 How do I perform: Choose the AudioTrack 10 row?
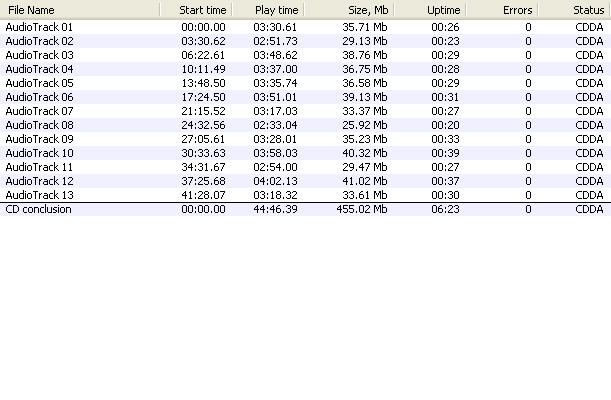[40, 153]
